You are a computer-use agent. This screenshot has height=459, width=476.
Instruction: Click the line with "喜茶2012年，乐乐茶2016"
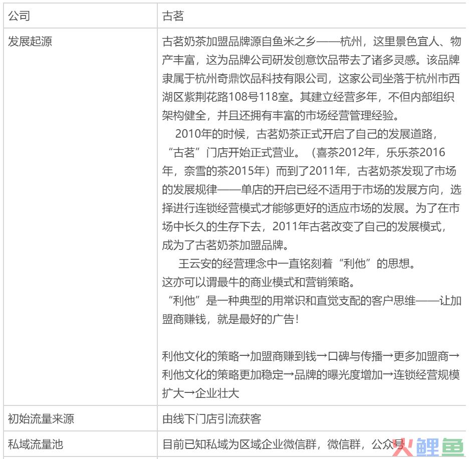(x=306, y=152)
